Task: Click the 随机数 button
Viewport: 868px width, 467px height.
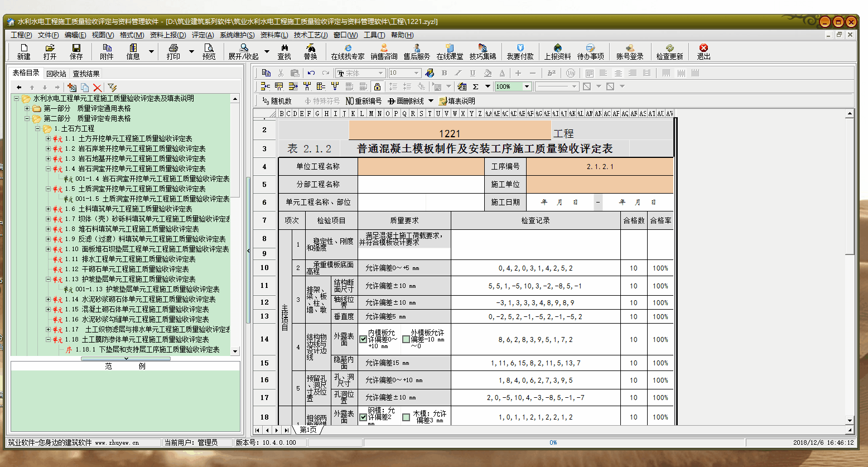Action: click(x=277, y=101)
